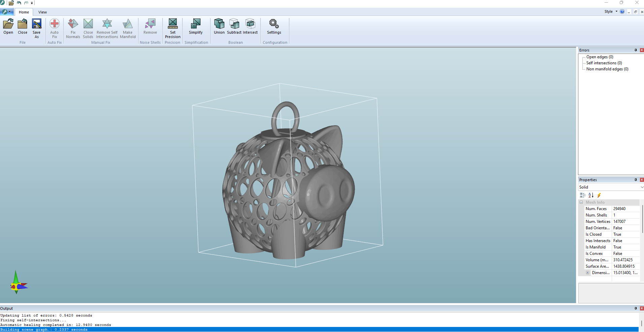Pin the Errors panel
This screenshot has width=644, height=332.
636,50
